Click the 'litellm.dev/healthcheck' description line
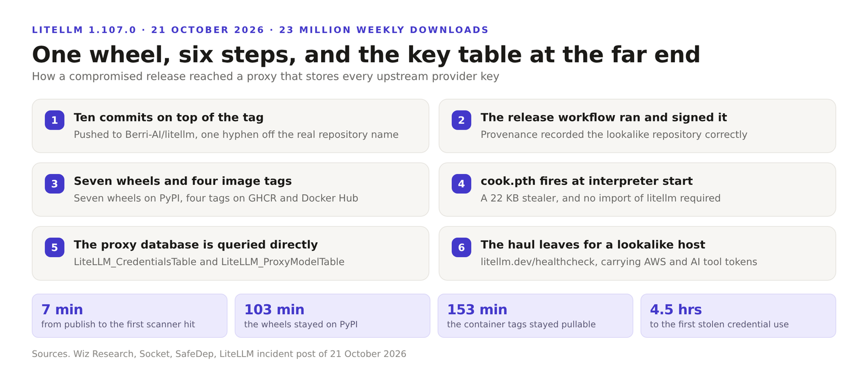The height and width of the screenshot is (365, 868). [619, 261]
